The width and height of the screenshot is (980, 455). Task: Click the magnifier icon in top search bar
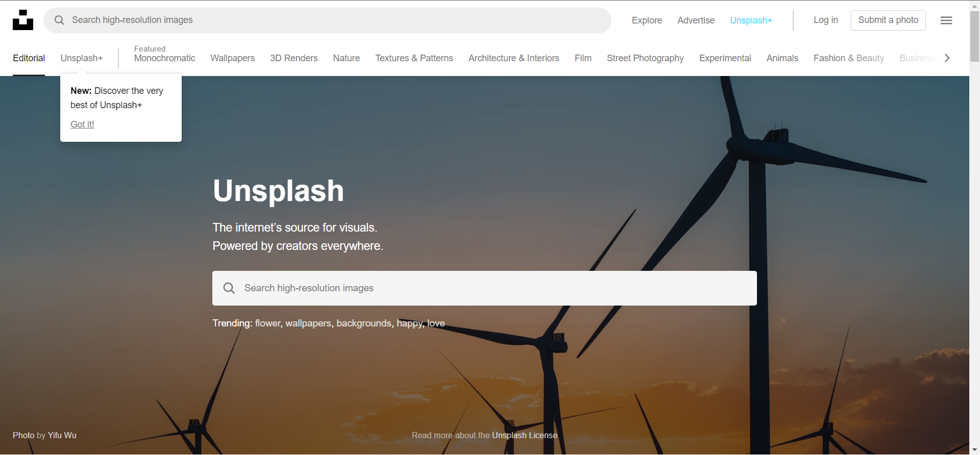pyautogui.click(x=59, y=20)
